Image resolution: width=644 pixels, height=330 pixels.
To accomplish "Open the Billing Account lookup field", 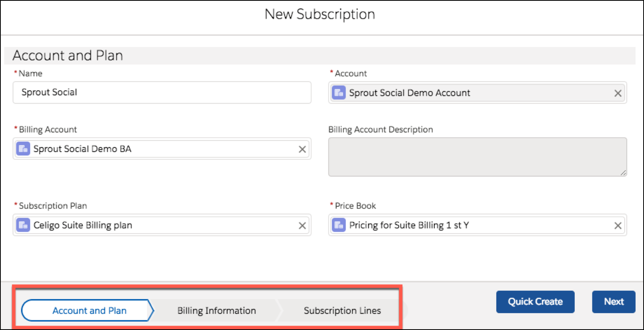I will click(x=162, y=149).
